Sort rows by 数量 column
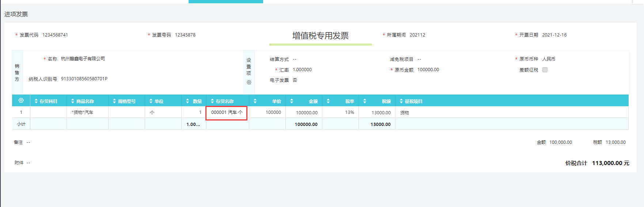 coord(187,101)
